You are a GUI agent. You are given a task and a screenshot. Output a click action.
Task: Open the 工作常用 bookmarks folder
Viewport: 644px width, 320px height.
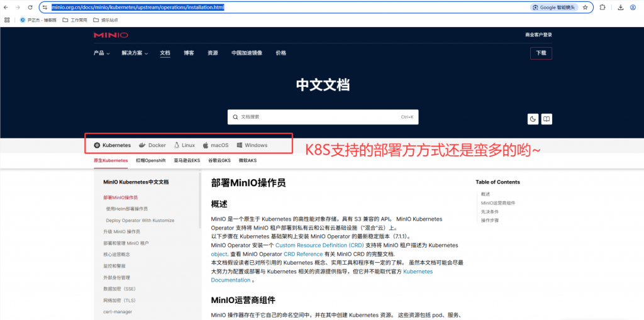[x=75, y=19]
